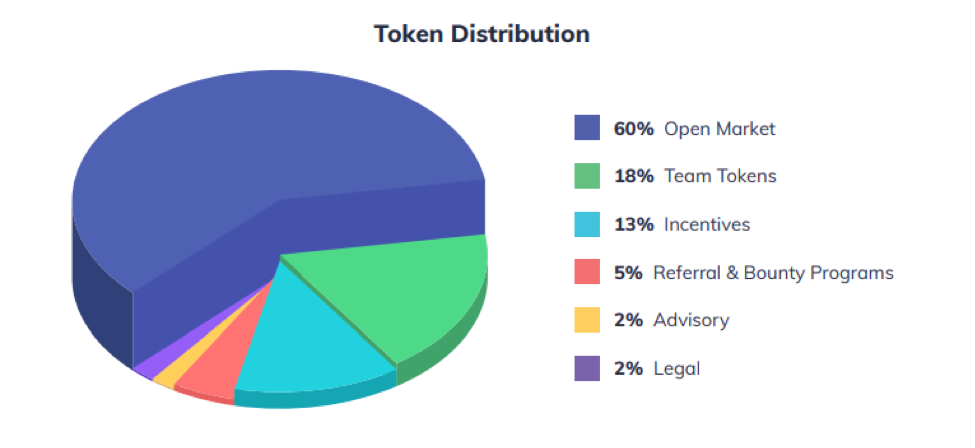Click the Team Tokens green legend swatch
The height and width of the screenshot is (448, 975).
[x=587, y=176]
